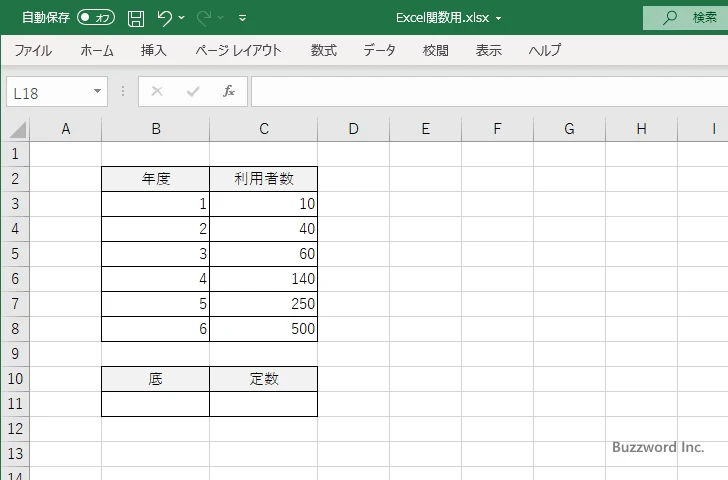The height and width of the screenshot is (480, 728).
Task: Select row 2 header
Action: 15,179
